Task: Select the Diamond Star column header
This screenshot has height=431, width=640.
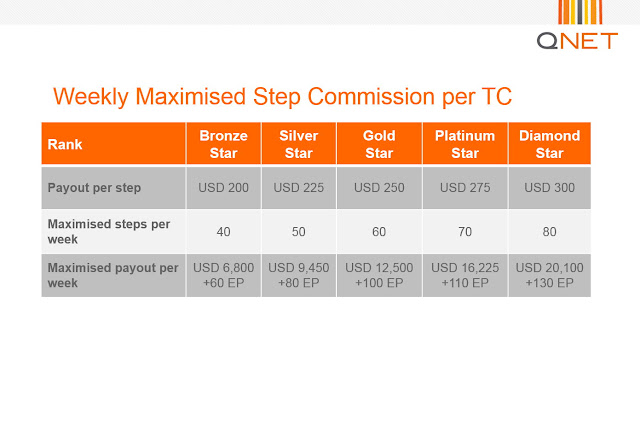Action: pyautogui.click(x=547, y=143)
